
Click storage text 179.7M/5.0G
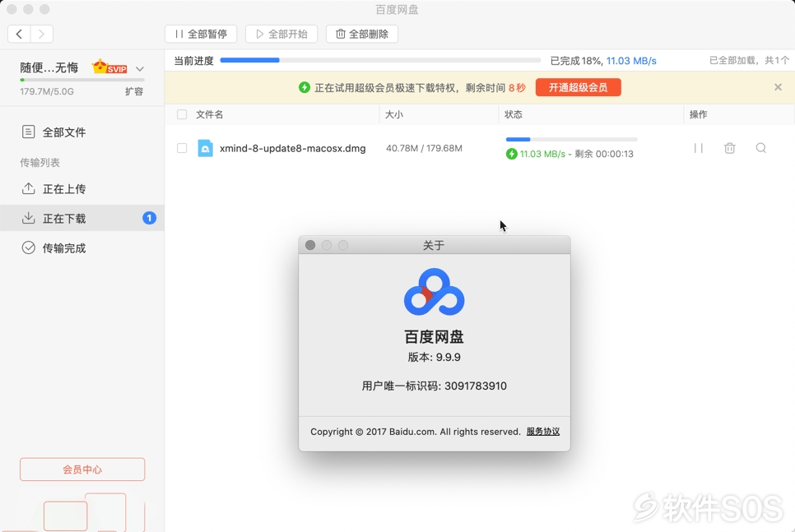(x=47, y=92)
